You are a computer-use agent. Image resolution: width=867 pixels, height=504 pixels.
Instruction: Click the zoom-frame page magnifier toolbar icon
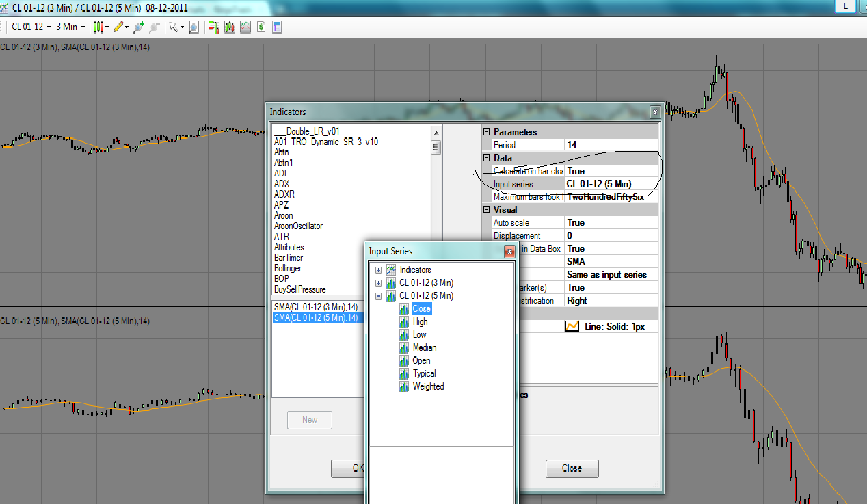194,27
